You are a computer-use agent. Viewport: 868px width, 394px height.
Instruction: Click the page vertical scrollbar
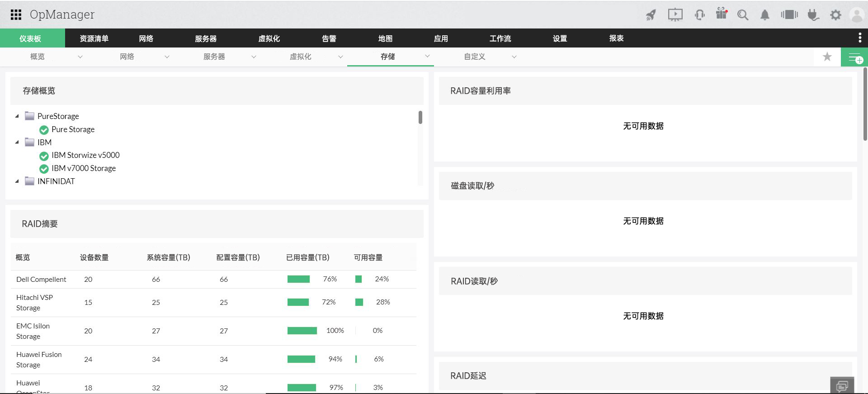[x=865, y=104]
